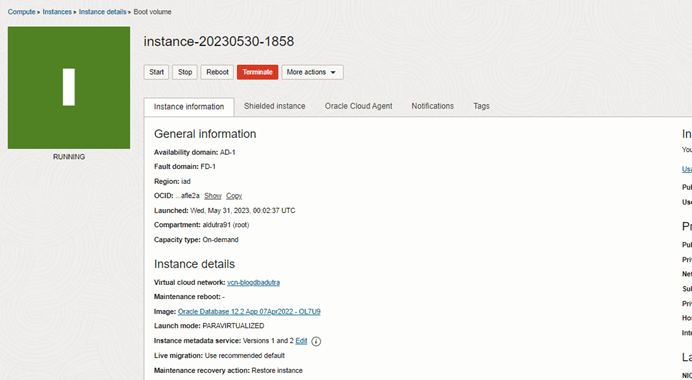Go to the Notifications tab

pos(432,106)
